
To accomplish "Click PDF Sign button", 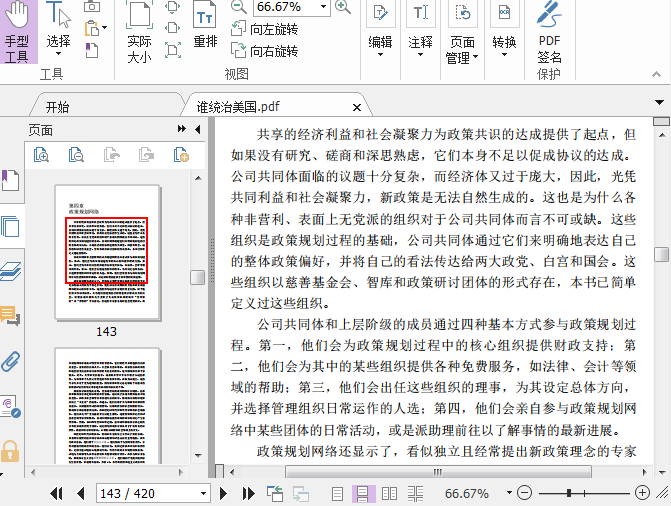I will (x=549, y=33).
